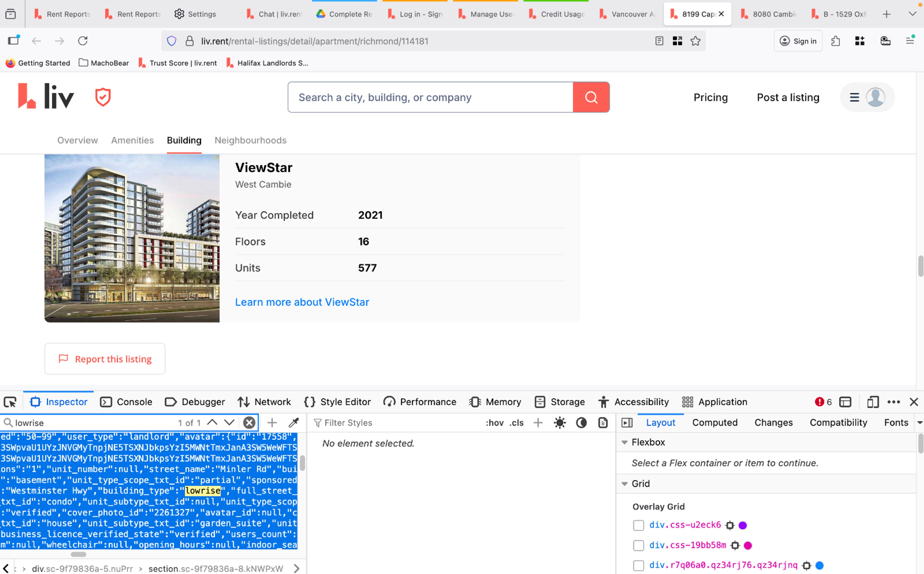Toggle dark color scheme simulation icon
This screenshot has height=574, width=924.
[581, 423]
